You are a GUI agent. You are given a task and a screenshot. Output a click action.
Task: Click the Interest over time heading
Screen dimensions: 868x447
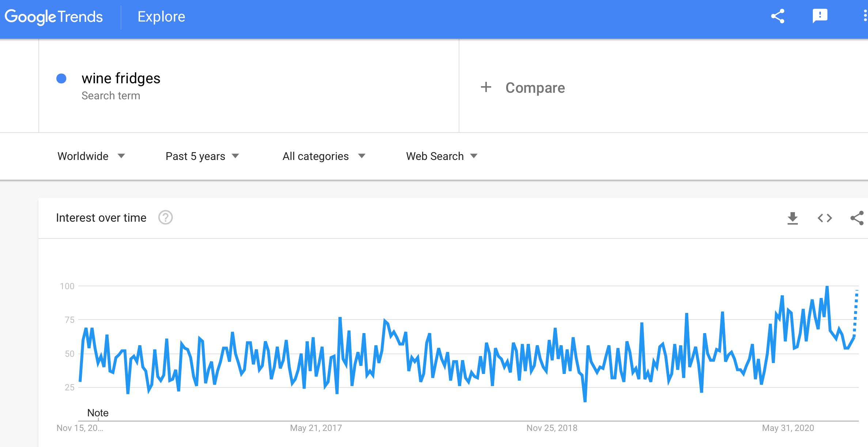click(x=101, y=218)
